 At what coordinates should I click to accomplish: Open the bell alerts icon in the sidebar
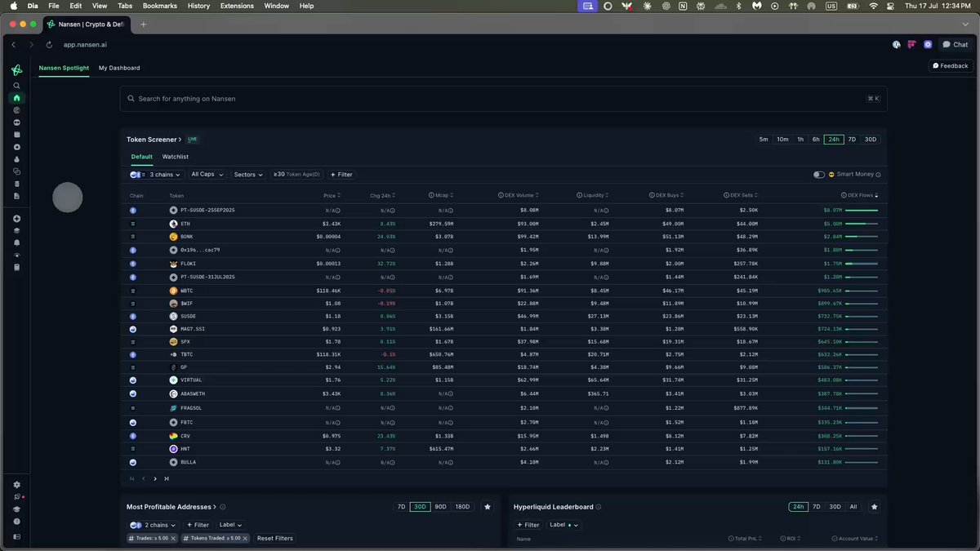[16, 242]
